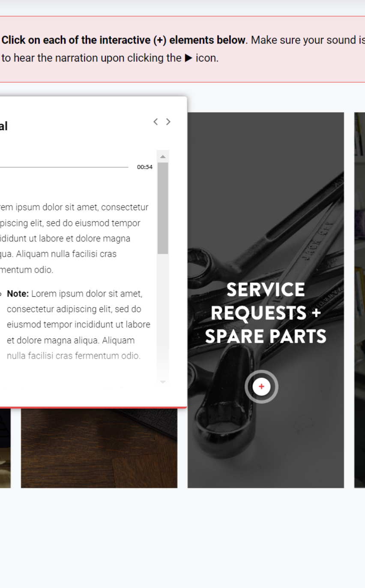This screenshot has height=588, width=365.
Task: Click the popup scrollbar thumb
Action: tap(163, 208)
